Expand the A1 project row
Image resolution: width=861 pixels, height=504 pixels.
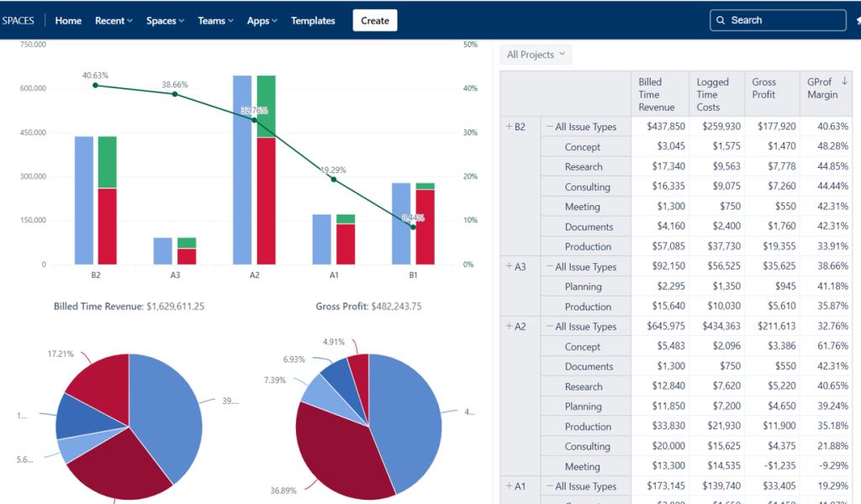pos(509,486)
